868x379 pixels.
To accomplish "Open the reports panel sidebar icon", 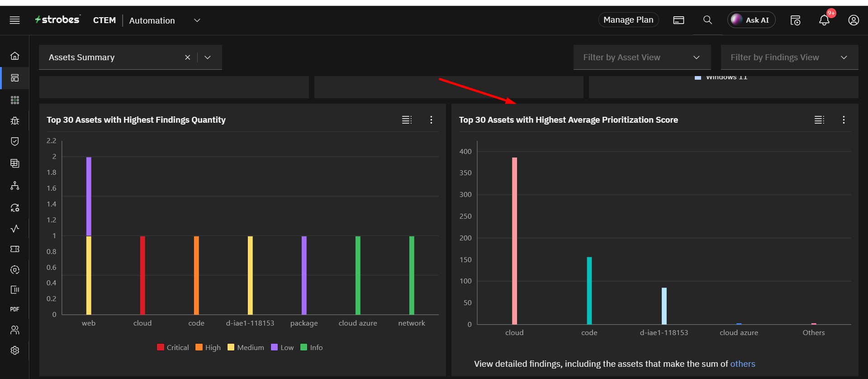I will (x=15, y=290).
